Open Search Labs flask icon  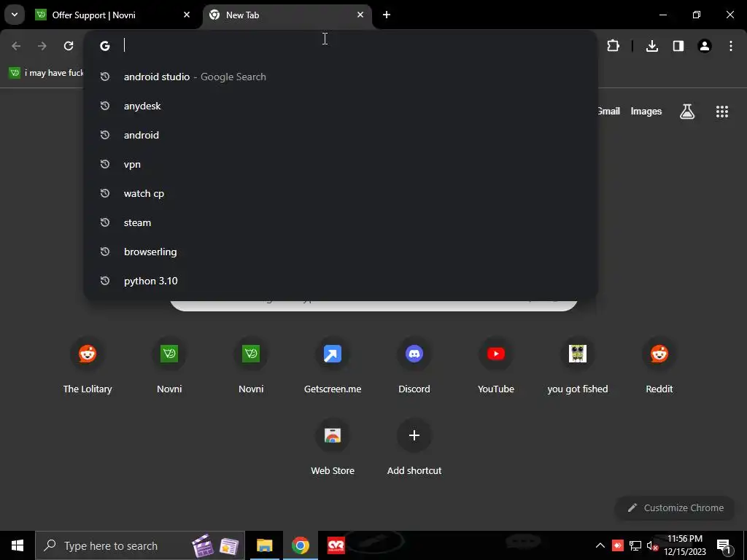point(687,112)
